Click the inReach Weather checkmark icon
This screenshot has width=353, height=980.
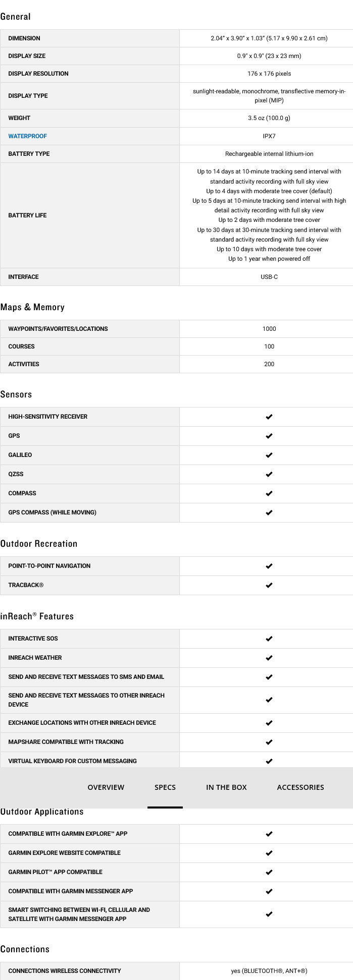[x=269, y=658]
